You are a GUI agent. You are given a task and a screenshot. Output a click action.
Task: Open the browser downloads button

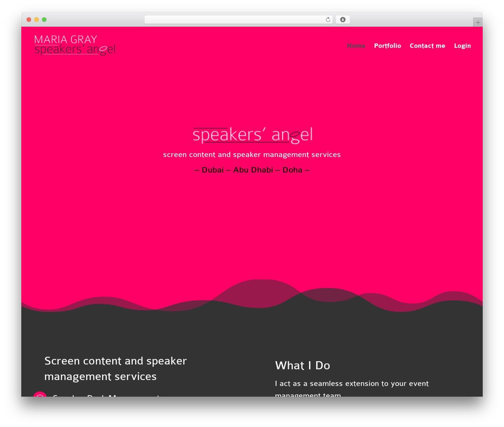[x=343, y=20]
